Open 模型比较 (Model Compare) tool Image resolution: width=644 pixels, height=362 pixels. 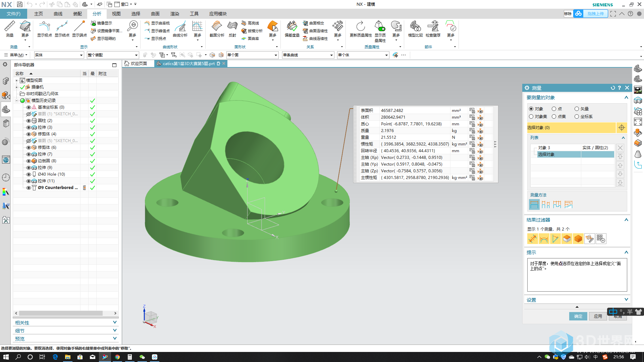click(x=415, y=28)
